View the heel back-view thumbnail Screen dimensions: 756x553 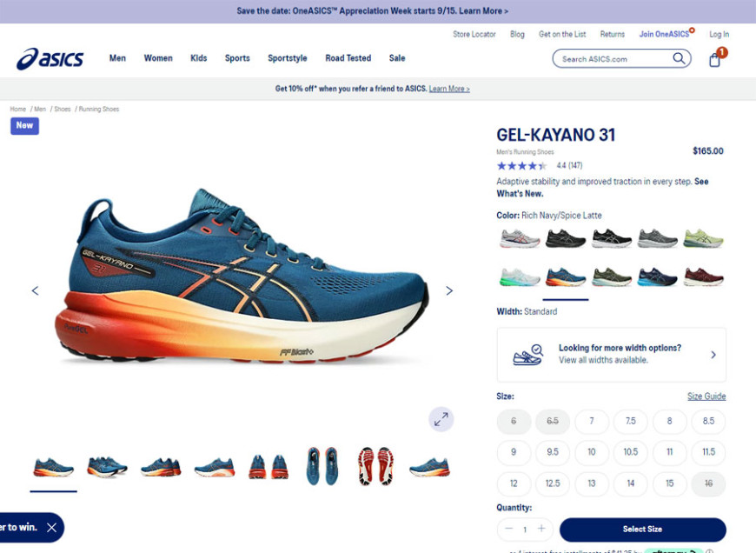[269, 467]
